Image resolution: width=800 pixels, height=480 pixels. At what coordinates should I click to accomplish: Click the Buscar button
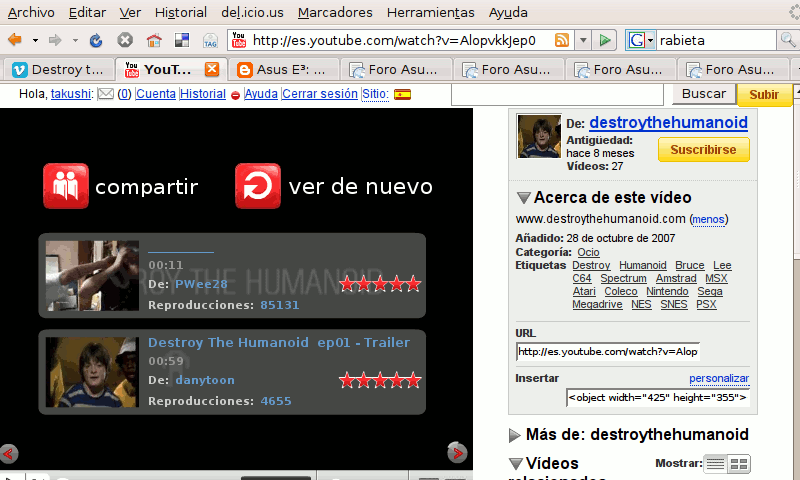click(704, 94)
